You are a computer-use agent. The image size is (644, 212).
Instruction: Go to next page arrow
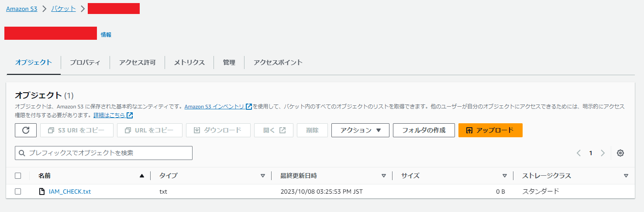click(x=603, y=153)
